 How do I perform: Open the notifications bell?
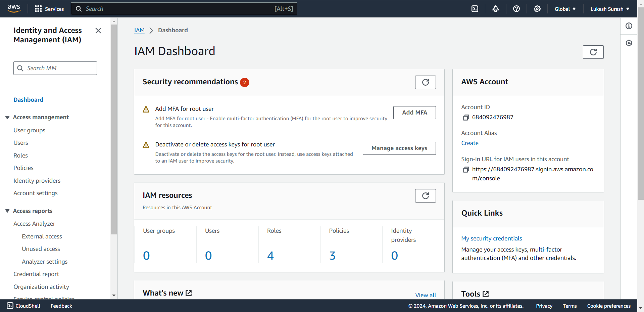[x=496, y=9]
